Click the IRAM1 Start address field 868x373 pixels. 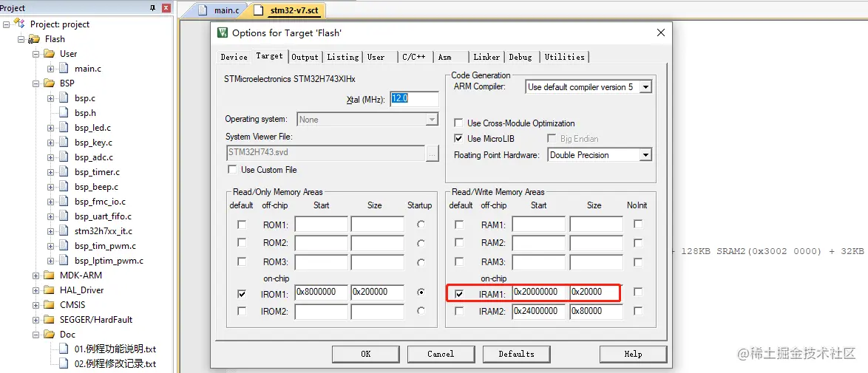[x=539, y=292]
